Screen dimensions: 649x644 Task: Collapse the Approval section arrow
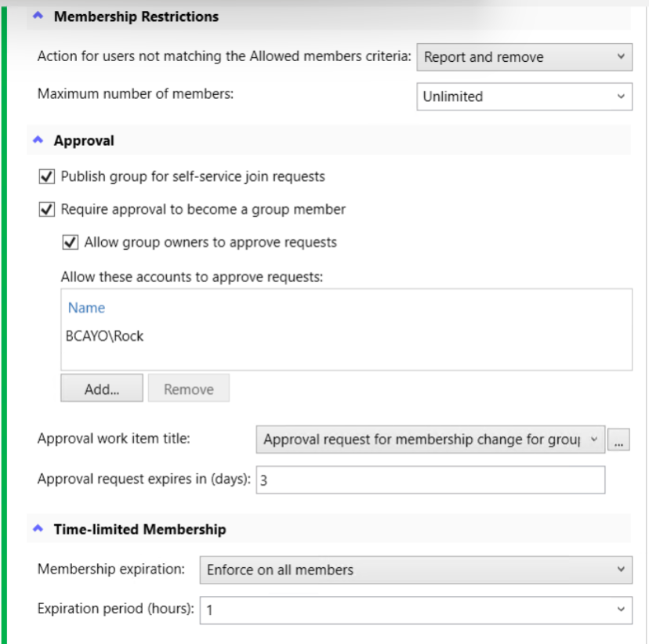(x=37, y=141)
